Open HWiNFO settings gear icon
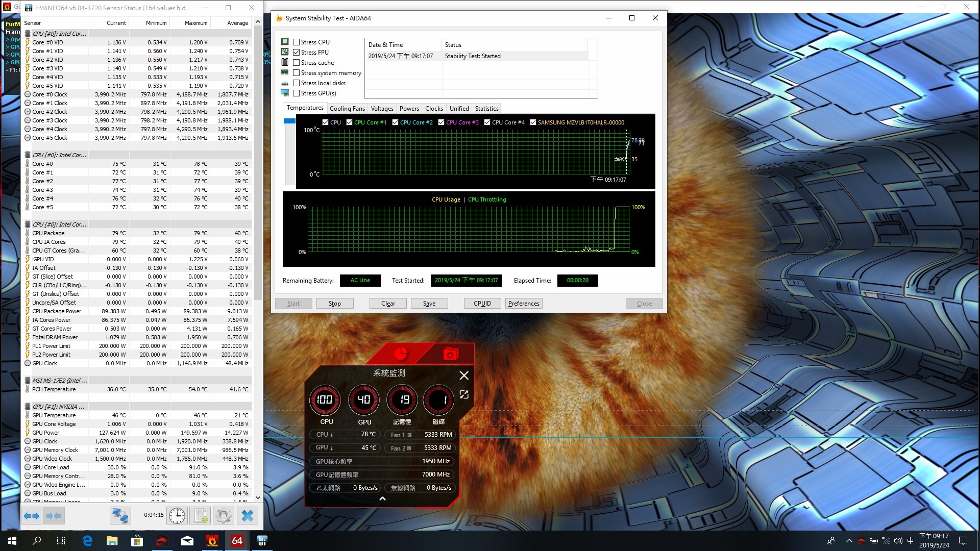Screen dimensions: 980x551 coord(224,515)
